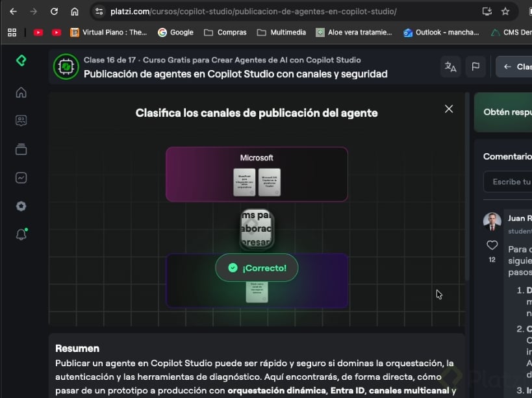Click the page's vertical scrollbar
The width and height of the screenshot is (532, 398).
pyautogui.click(x=467, y=186)
